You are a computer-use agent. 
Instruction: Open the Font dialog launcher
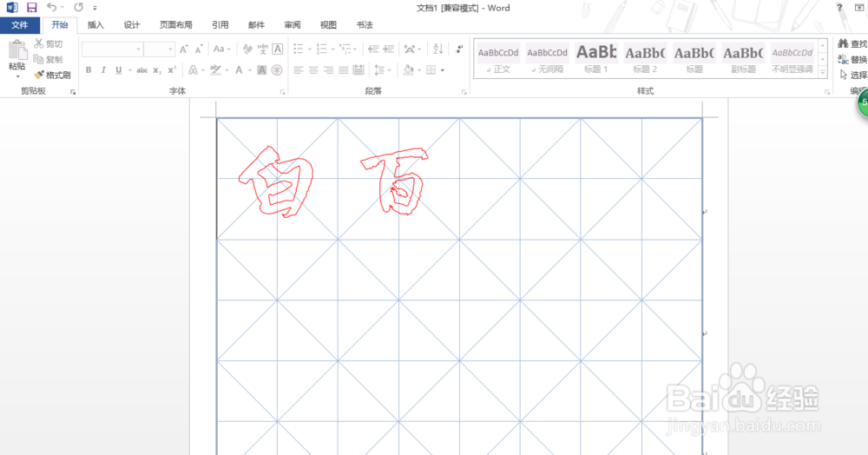282,92
